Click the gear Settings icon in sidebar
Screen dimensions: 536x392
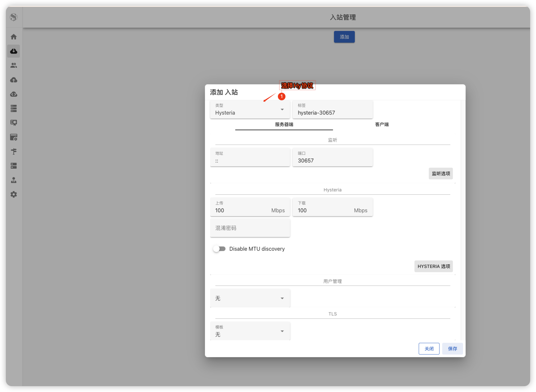[x=14, y=194]
